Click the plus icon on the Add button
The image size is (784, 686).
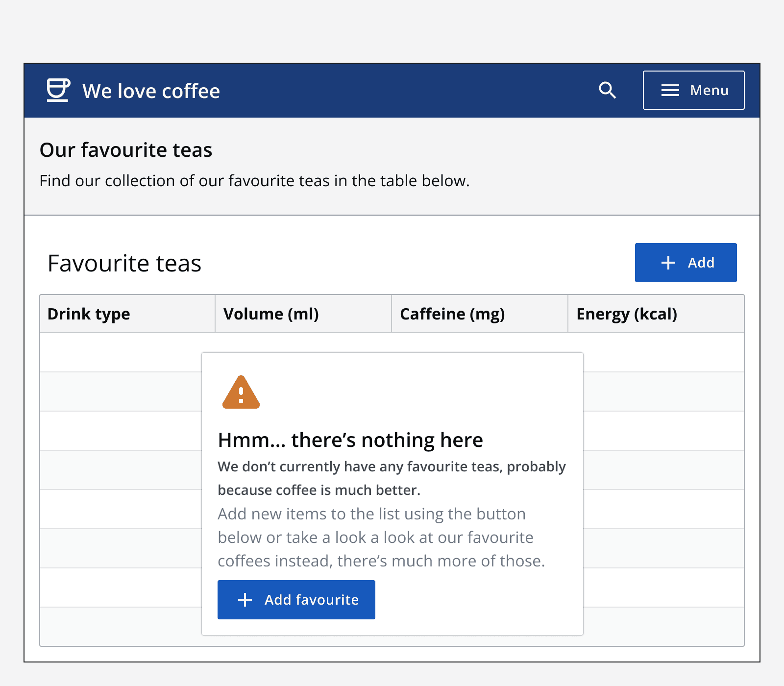click(667, 263)
